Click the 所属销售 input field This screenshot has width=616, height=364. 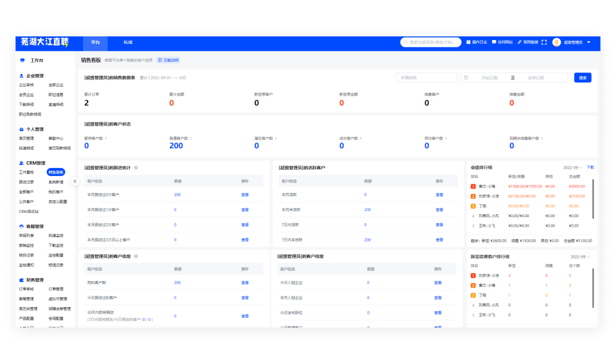pos(426,78)
